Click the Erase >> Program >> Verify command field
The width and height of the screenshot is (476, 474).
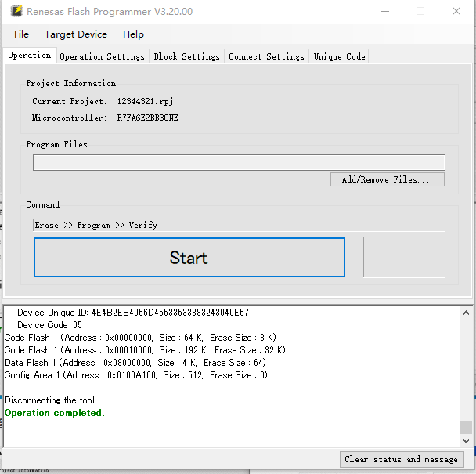239,225
